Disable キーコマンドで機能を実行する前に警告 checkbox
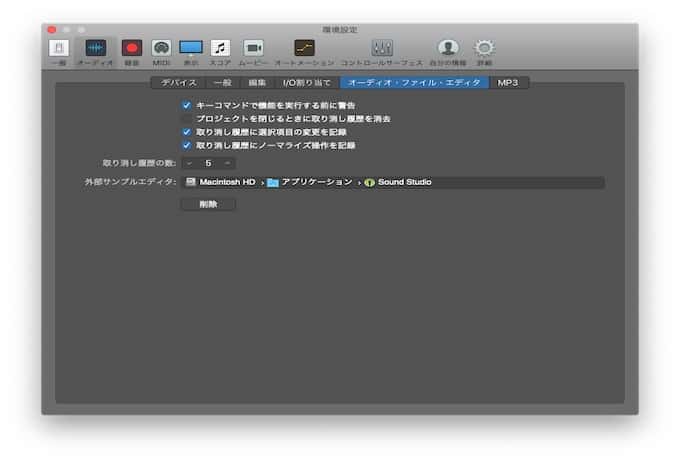 point(187,105)
